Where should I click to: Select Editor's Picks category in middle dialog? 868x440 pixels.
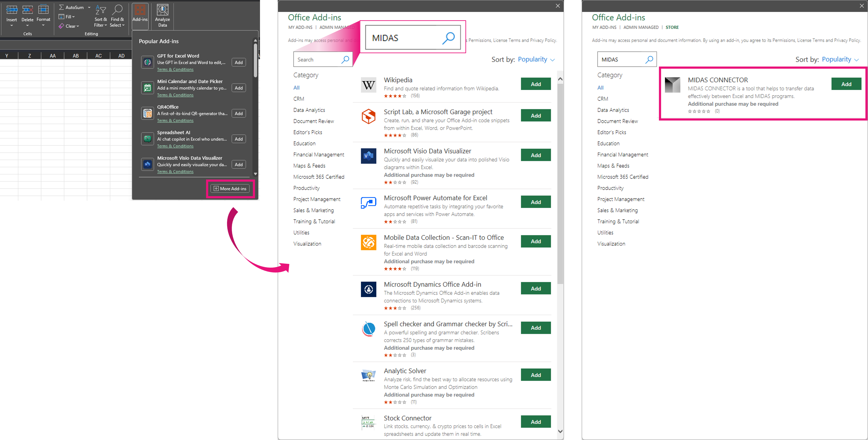(x=308, y=132)
